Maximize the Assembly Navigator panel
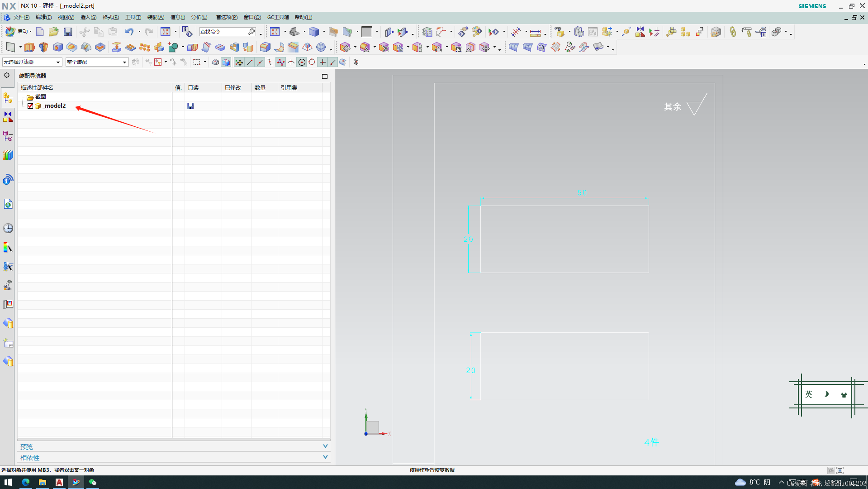 325,76
